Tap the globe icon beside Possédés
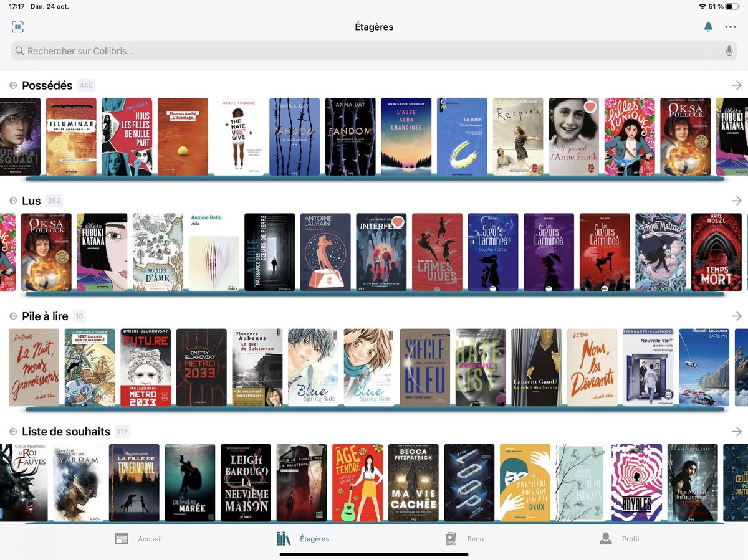 pyautogui.click(x=12, y=85)
